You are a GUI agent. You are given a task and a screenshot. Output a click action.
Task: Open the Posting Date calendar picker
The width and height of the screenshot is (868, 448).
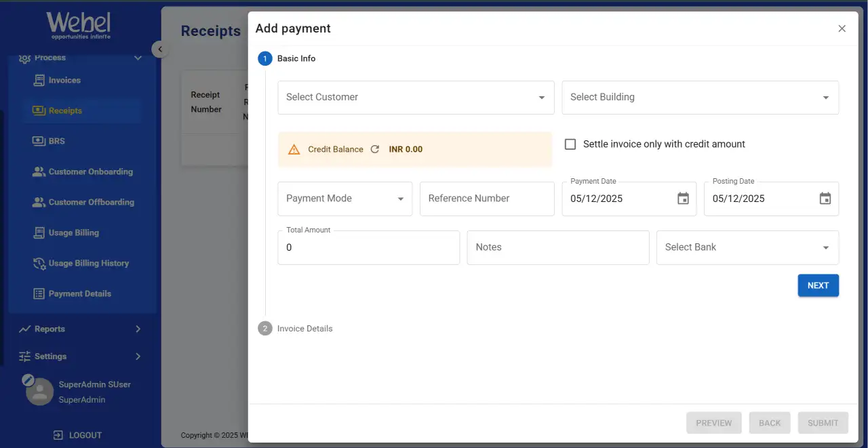(x=825, y=199)
